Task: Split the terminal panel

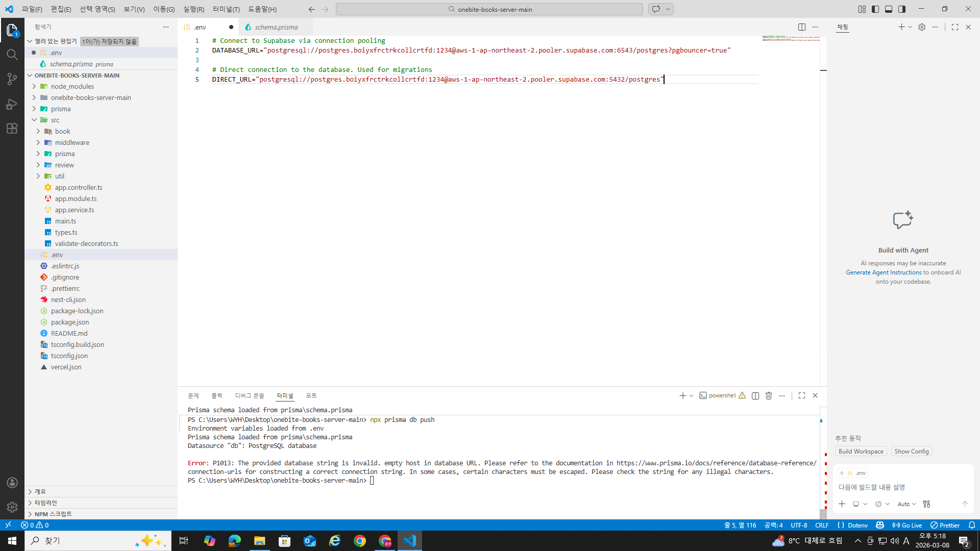Action: click(x=755, y=396)
